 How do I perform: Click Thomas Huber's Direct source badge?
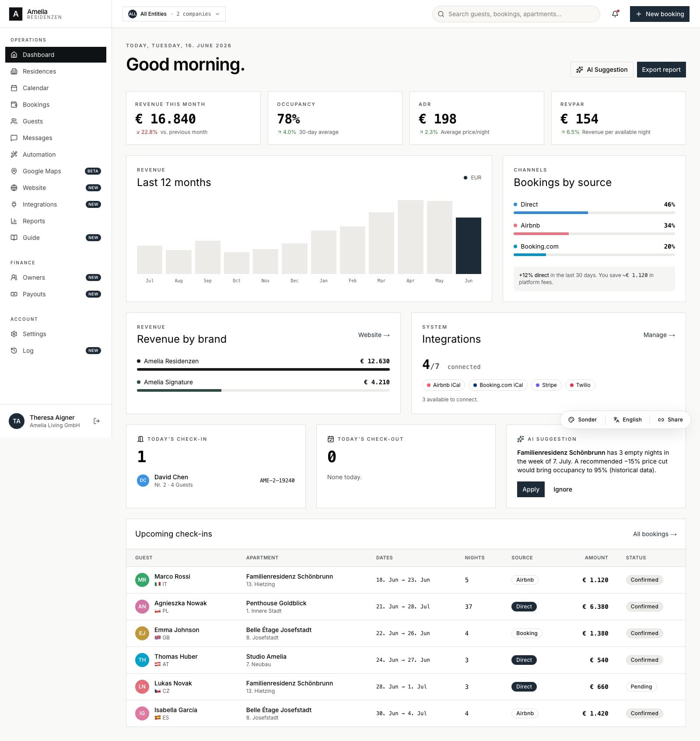[524, 660]
